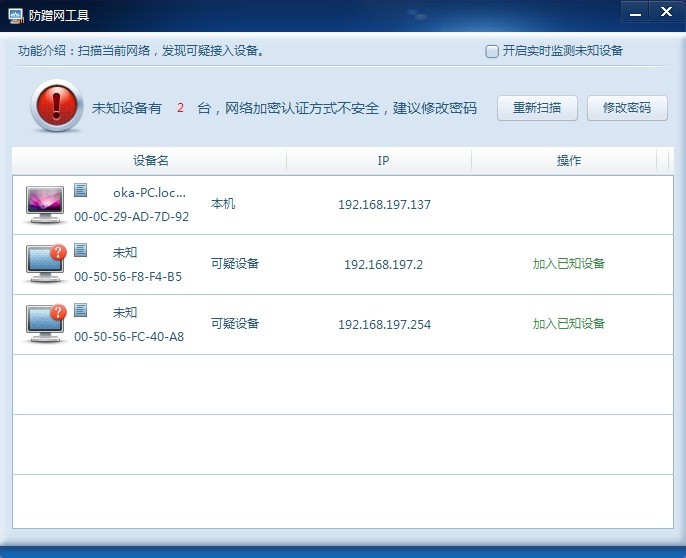Click unknown device icon for 00-50-56-FC-40-A8
The height and width of the screenshot is (558, 686).
pyautogui.click(x=45, y=324)
